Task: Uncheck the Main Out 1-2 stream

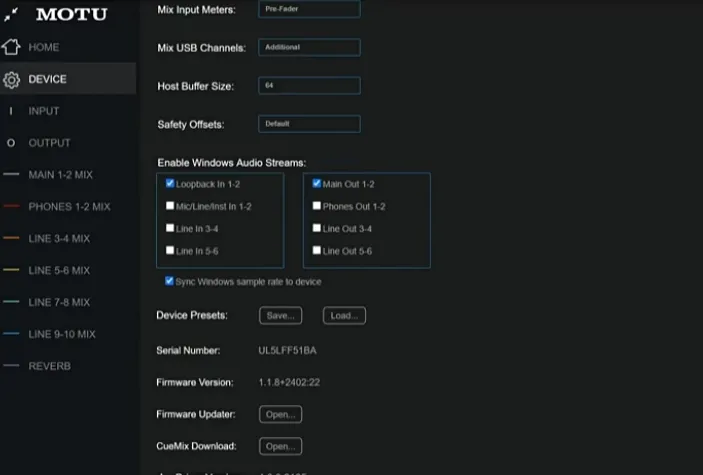Action: 317,184
